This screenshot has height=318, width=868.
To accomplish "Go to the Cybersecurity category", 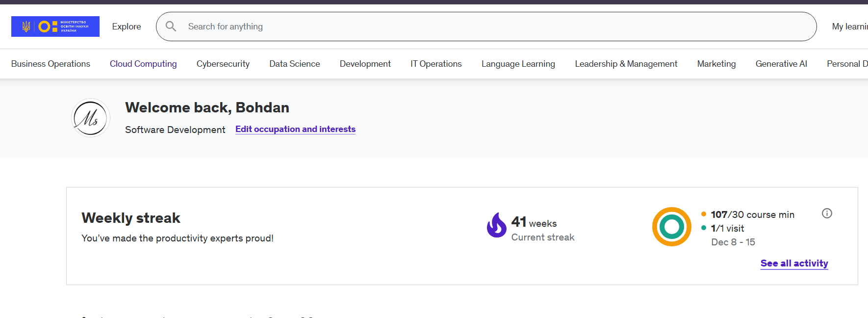I will coord(223,64).
